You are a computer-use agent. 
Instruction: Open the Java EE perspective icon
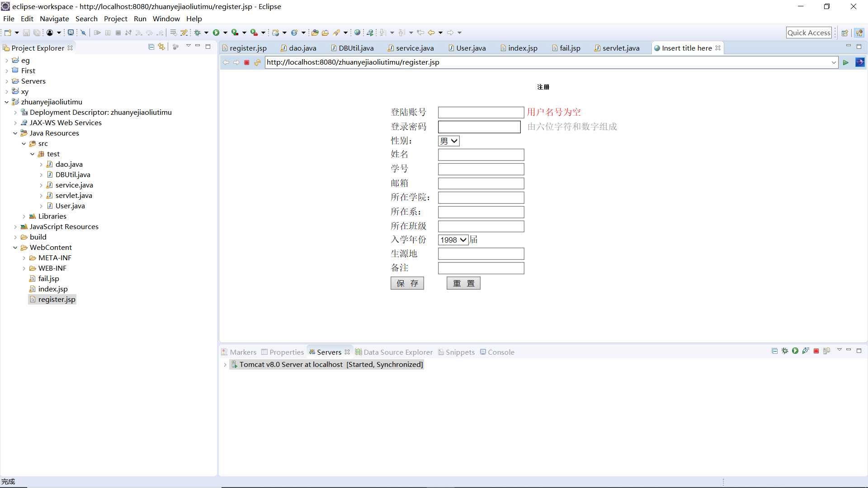859,33
